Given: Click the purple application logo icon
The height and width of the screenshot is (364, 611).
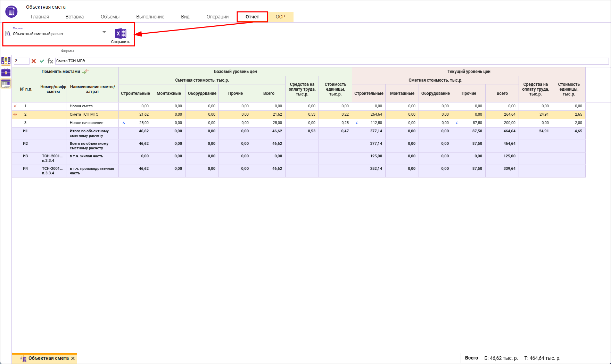Looking at the screenshot, I should click(x=11, y=11).
